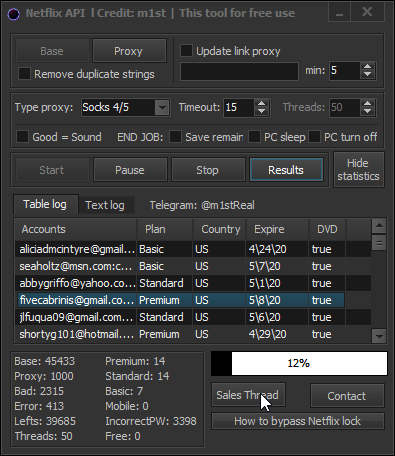Click the IncorrectPW: 3398 statistic

coord(151,421)
